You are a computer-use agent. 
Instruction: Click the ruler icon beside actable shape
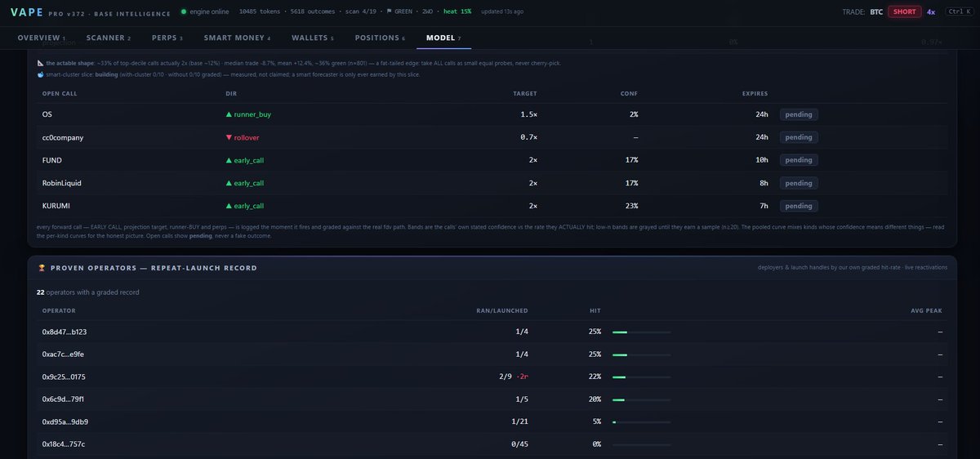pyautogui.click(x=41, y=63)
